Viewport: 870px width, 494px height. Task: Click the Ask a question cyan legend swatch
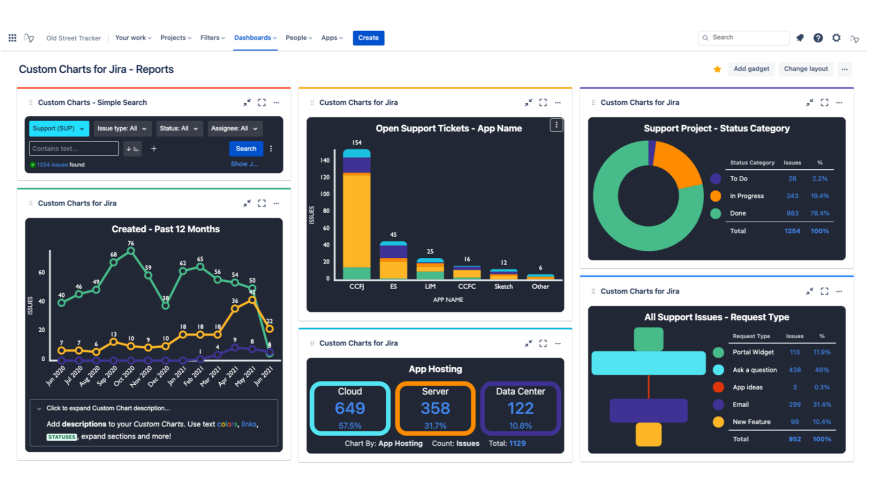tap(718, 370)
